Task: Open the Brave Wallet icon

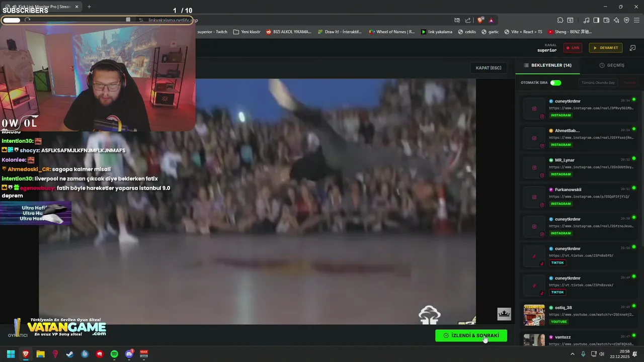Action: (x=606, y=20)
